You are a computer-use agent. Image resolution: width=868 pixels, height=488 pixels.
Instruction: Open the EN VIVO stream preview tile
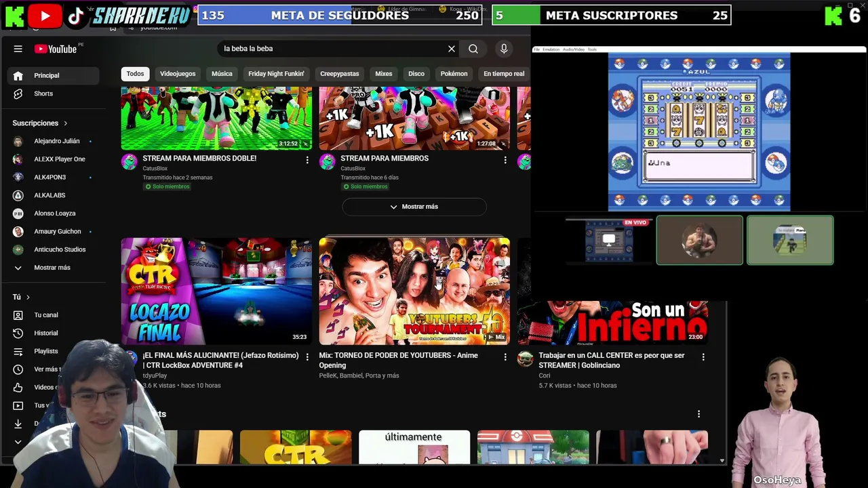pyautogui.click(x=609, y=240)
